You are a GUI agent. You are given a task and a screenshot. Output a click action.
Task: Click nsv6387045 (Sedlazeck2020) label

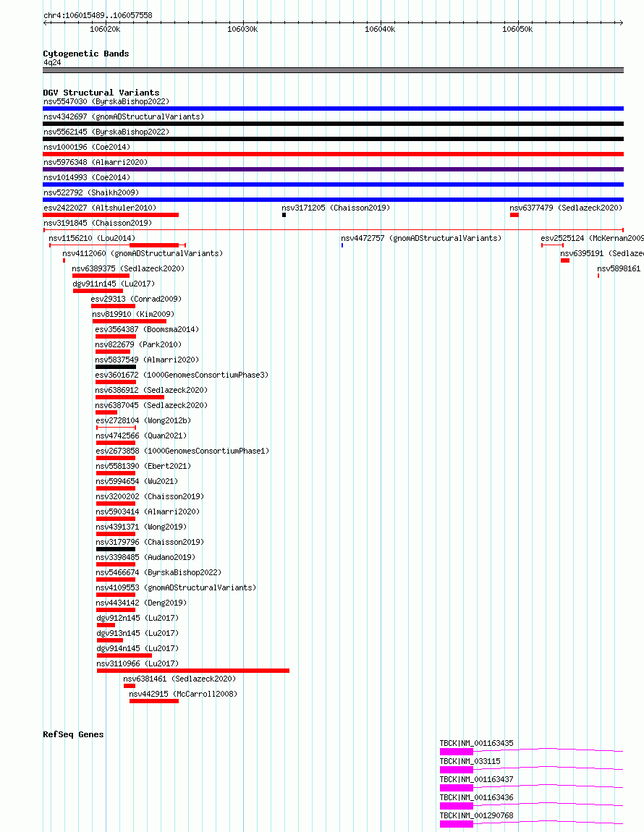pyautogui.click(x=151, y=405)
